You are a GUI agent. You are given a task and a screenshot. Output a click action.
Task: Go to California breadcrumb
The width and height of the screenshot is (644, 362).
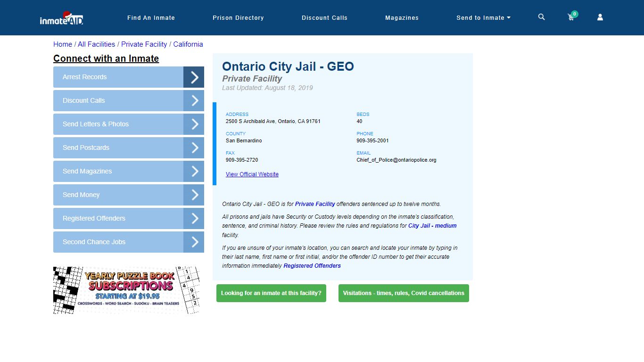click(188, 44)
